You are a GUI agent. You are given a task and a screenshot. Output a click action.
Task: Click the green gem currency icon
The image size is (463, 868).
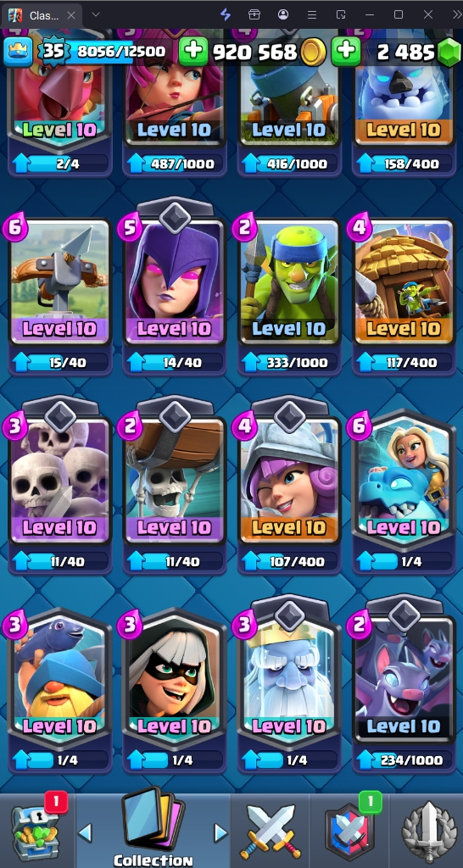click(449, 53)
